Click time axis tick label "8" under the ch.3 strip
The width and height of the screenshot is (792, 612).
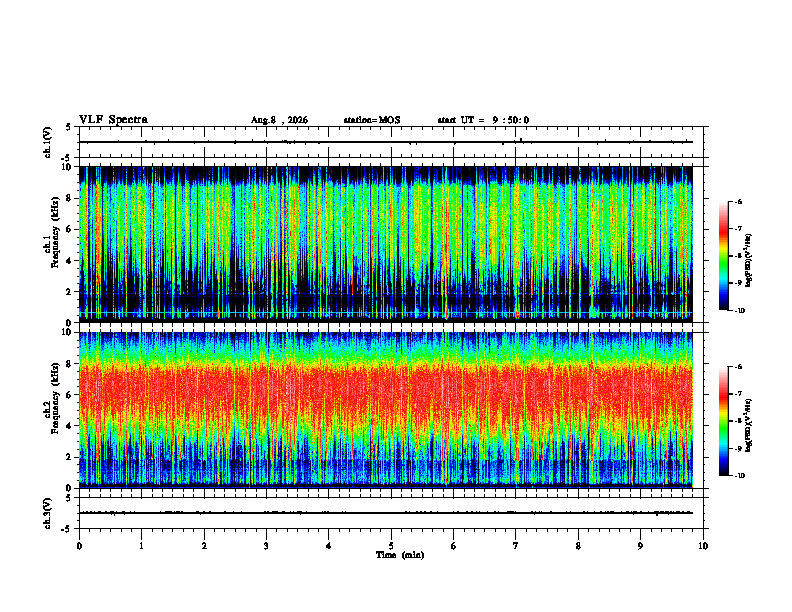(578, 546)
